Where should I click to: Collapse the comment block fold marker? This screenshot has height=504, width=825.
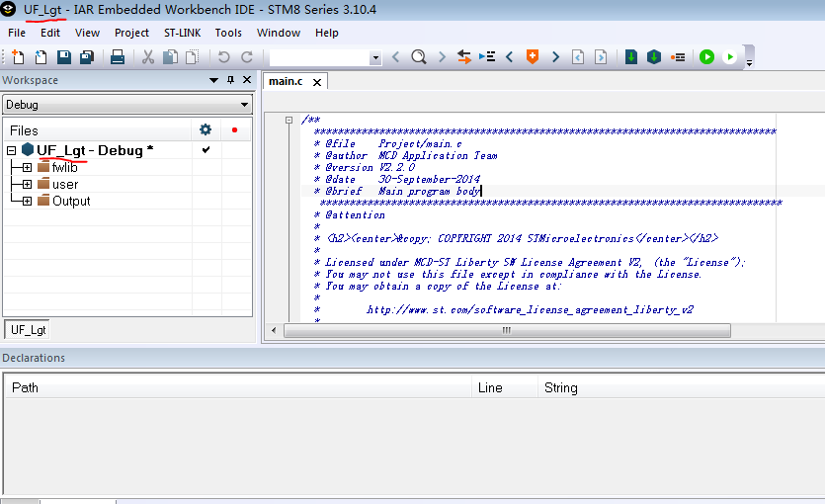(289, 120)
